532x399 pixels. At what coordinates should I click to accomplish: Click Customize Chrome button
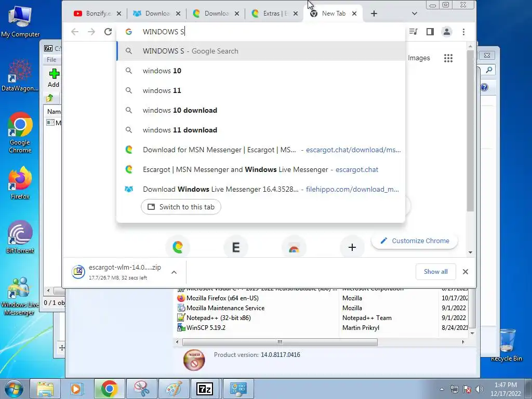click(414, 241)
